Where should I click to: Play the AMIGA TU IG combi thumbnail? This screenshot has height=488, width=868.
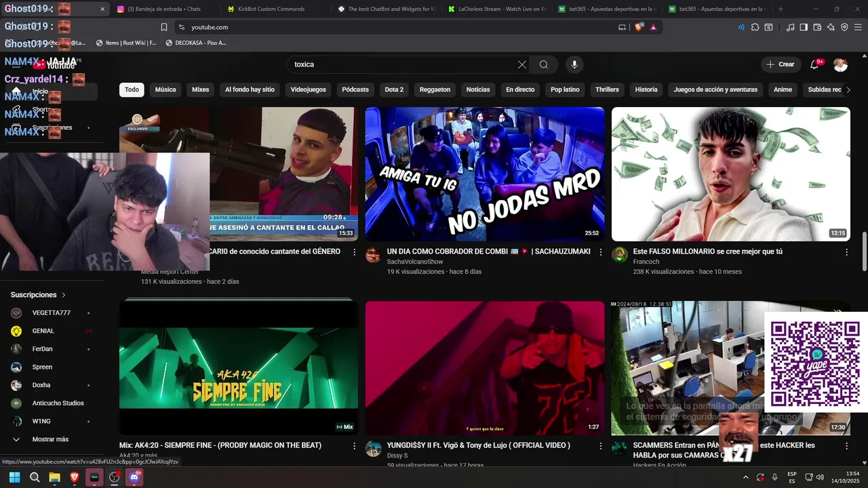click(485, 174)
